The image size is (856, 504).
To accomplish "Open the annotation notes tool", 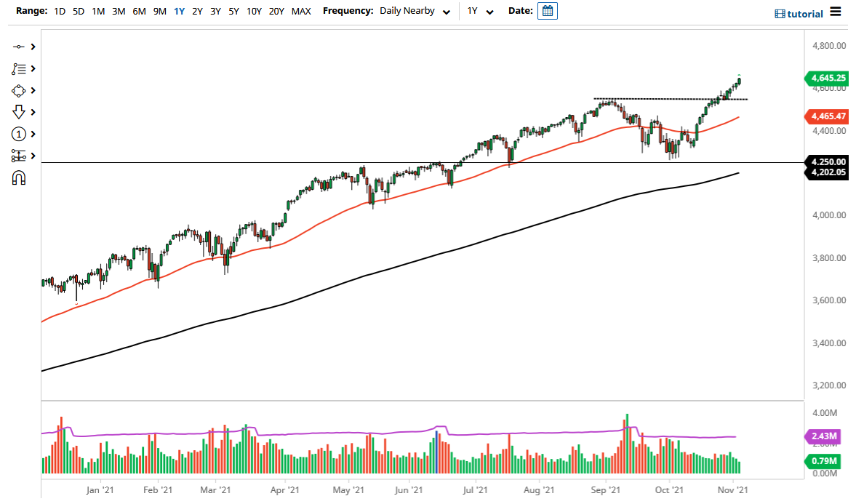I will pos(20,68).
